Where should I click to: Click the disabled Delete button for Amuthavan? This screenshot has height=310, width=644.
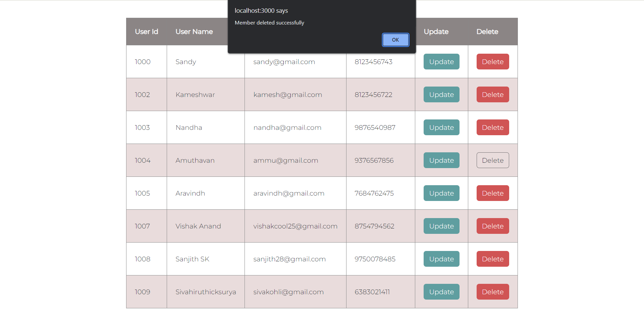point(492,160)
